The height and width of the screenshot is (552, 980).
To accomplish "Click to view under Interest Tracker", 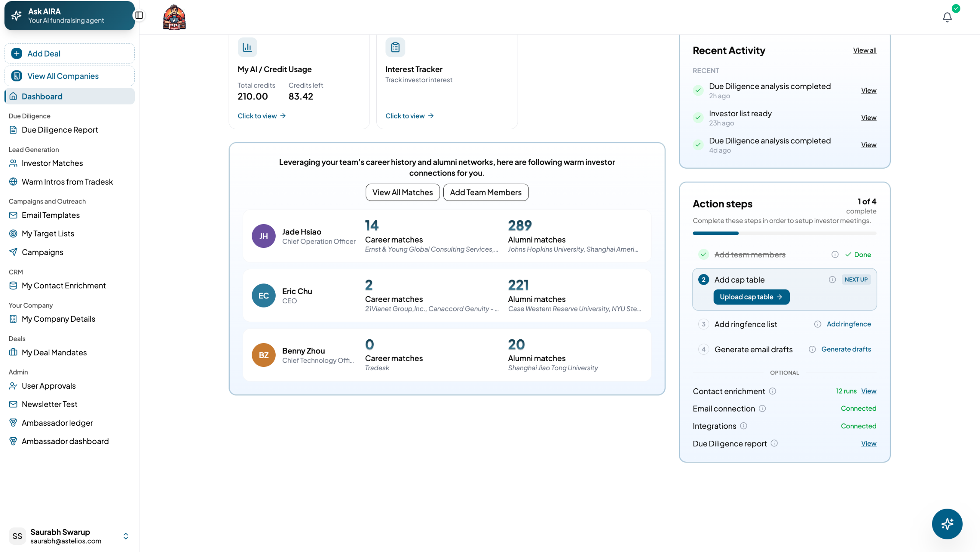I will [409, 116].
